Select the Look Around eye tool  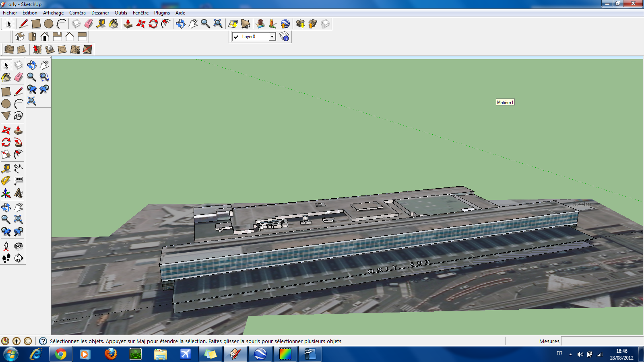pyautogui.click(x=19, y=246)
